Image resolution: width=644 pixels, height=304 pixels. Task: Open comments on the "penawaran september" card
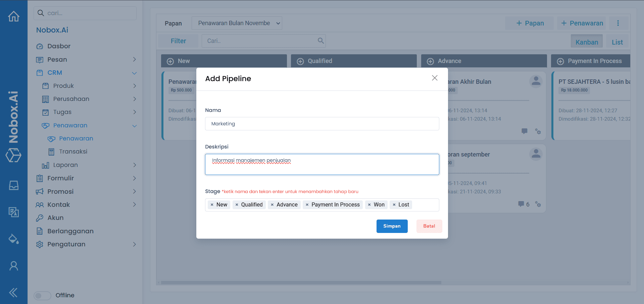(x=521, y=204)
